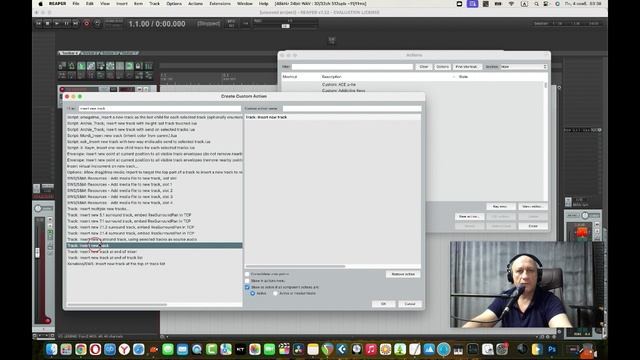Click the Description column header in Actions window
The width and height of the screenshot is (640, 360).
(331, 77)
